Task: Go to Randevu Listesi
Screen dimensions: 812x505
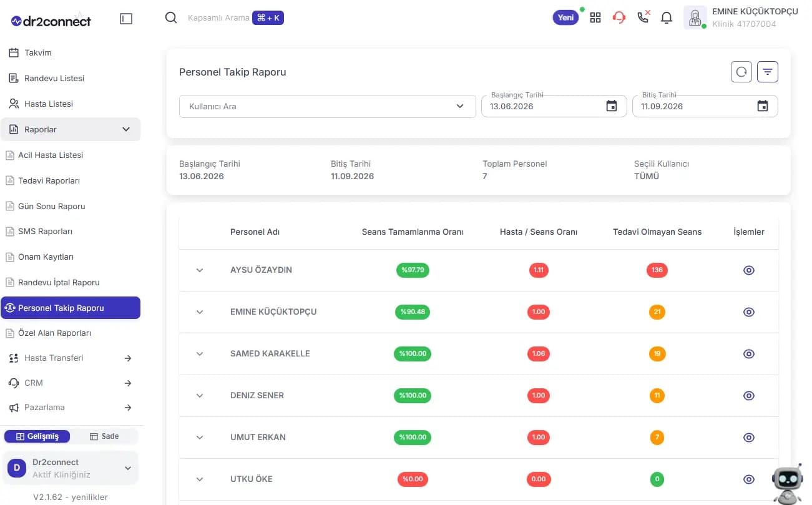Action: [x=71, y=79]
